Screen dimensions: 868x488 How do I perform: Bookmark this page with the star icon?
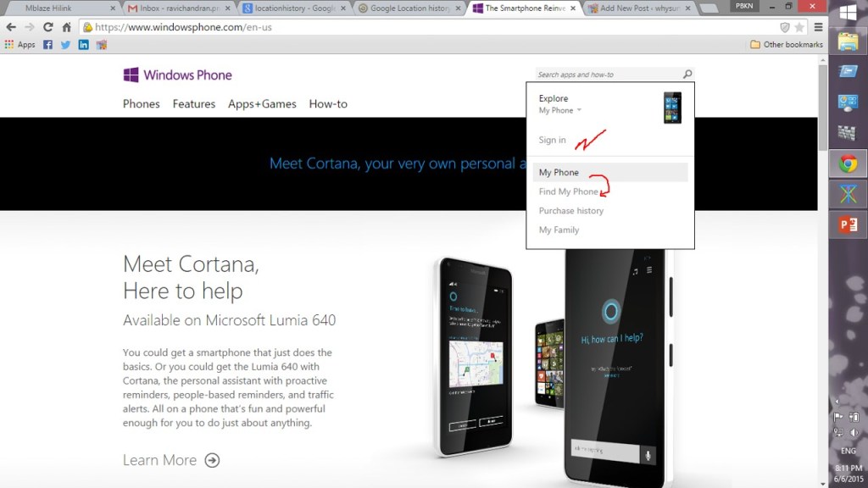tap(799, 27)
